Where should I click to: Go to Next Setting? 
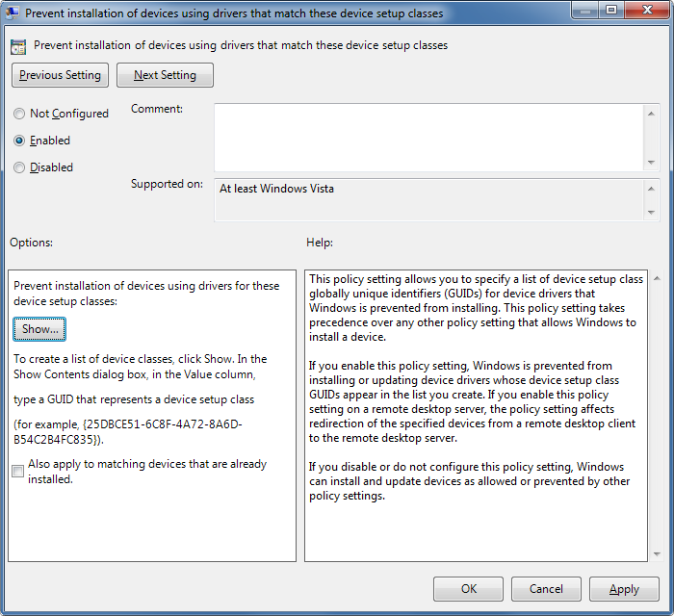click(x=165, y=75)
